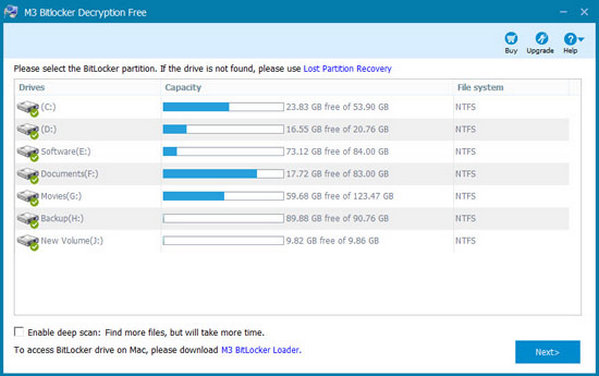Click '16.55 GB free of 20.76 GB'
This screenshot has height=376, width=599.
click(x=337, y=129)
